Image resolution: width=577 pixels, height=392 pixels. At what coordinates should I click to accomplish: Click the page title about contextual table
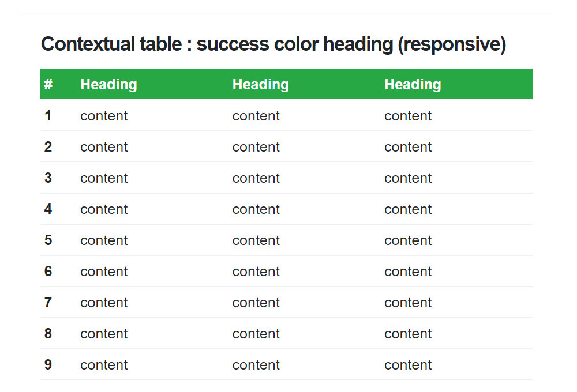click(273, 44)
